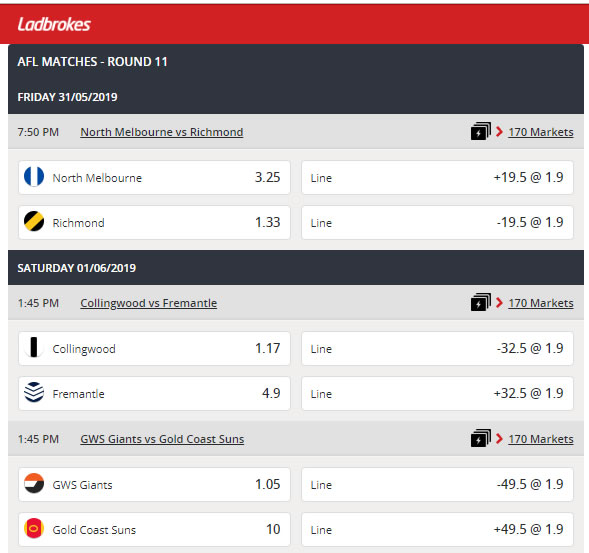The width and height of the screenshot is (589, 553).
Task: Click the North Melbourne team logo
Action: point(34,176)
